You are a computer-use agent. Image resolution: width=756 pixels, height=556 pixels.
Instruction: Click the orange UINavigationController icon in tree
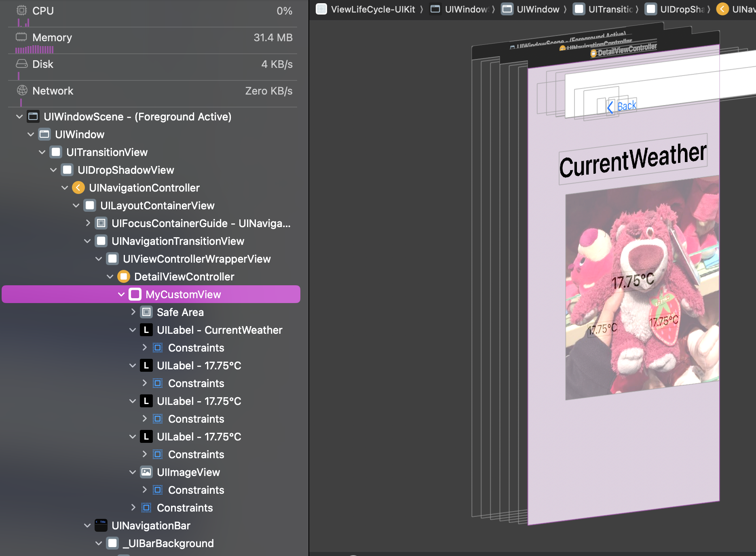click(78, 188)
